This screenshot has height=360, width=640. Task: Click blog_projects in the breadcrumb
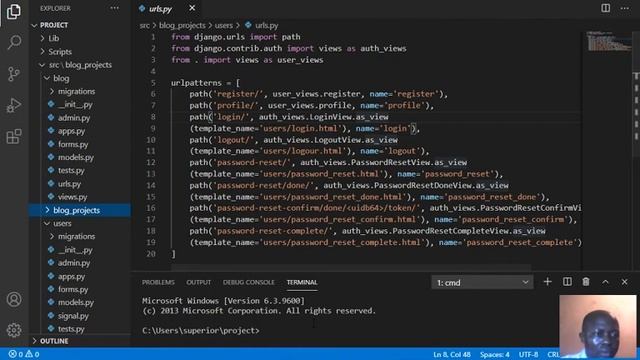click(x=182, y=25)
